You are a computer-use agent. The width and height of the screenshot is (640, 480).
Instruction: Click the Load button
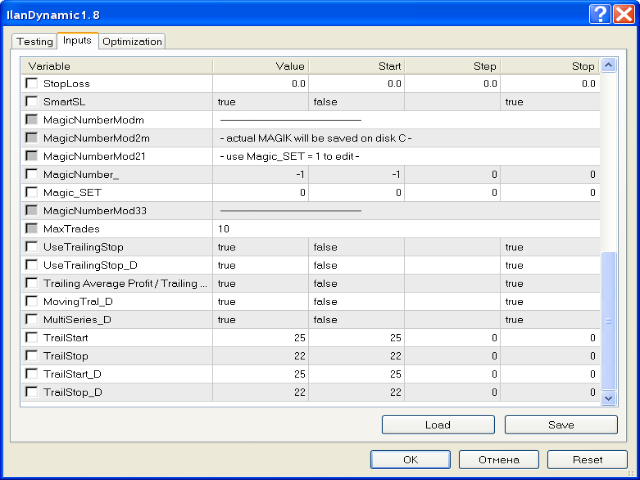coord(438,425)
